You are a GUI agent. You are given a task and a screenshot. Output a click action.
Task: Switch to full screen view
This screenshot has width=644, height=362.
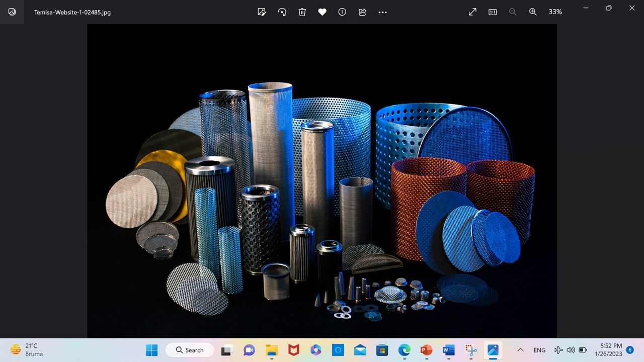(x=472, y=12)
